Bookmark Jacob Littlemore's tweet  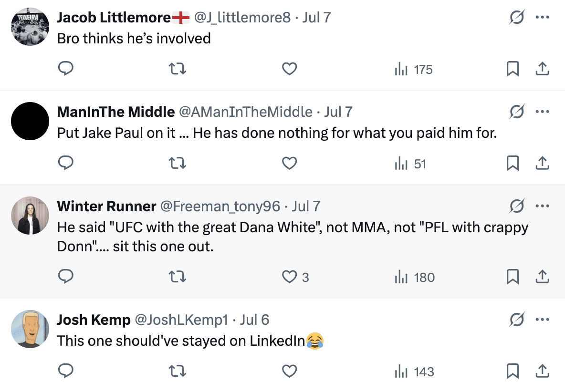[513, 70]
